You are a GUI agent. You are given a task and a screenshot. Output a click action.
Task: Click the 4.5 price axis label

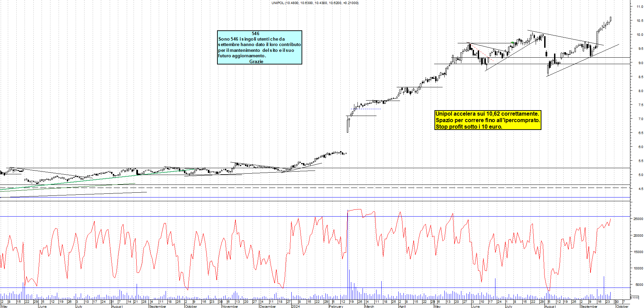coord(640,189)
